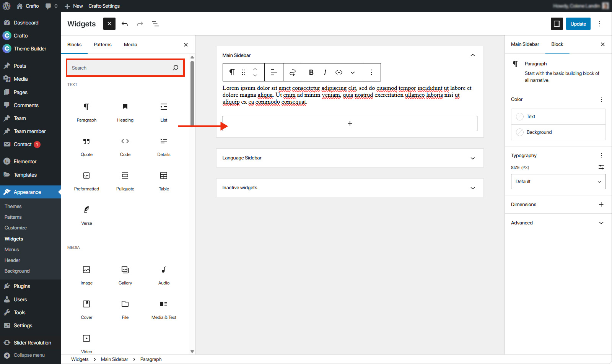Insert an Audio block
The width and height of the screenshot is (612, 364).
164,275
